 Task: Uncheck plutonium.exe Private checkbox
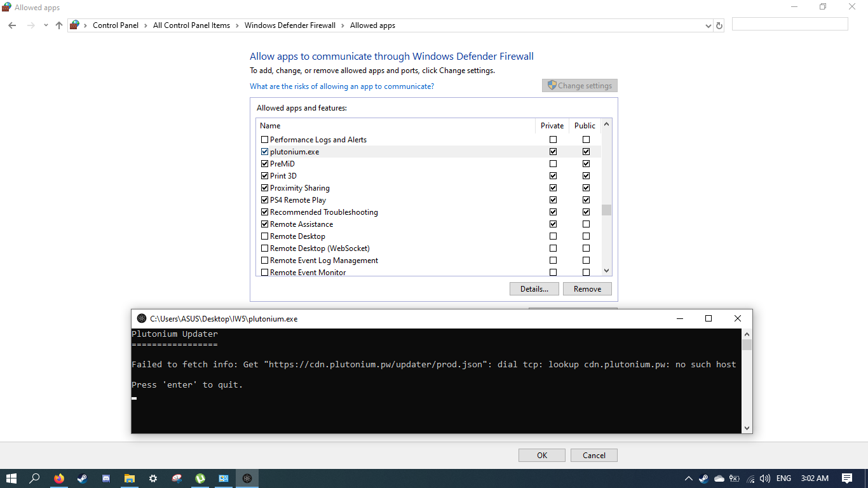553,152
